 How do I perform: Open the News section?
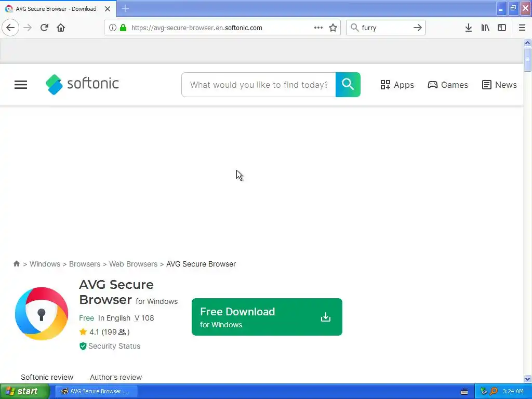tap(499, 85)
